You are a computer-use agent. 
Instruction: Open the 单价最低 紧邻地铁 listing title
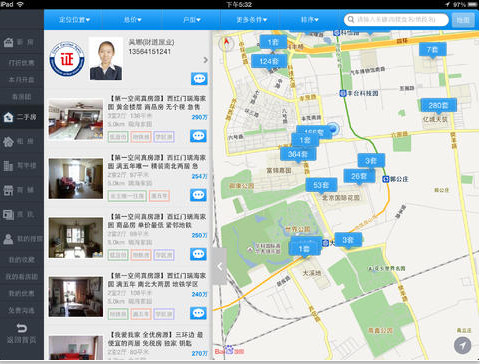(x=157, y=221)
